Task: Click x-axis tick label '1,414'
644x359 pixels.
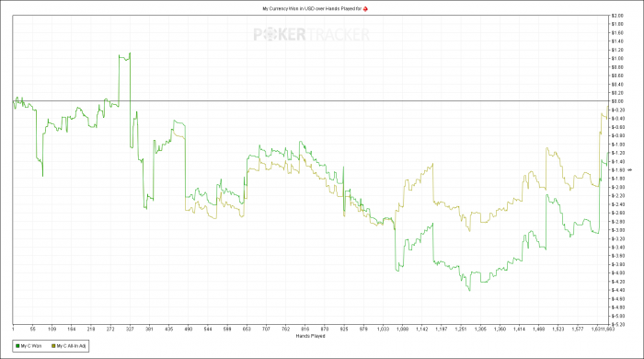Action: [x=519, y=329]
